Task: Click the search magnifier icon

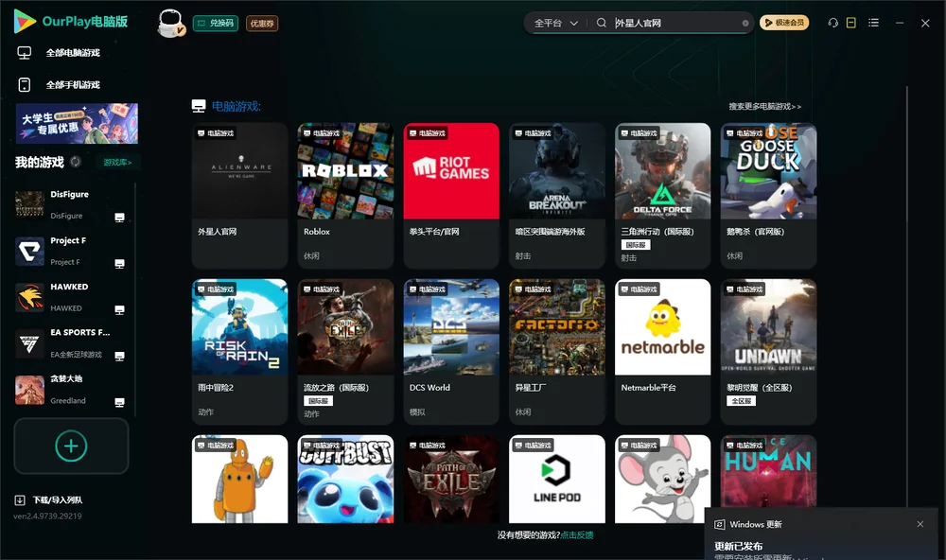Action: click(x=602, y=23)
